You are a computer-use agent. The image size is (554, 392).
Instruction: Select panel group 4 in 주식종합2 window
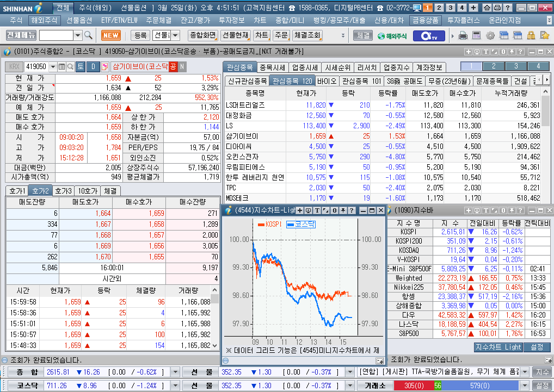(x=538, y=66)
